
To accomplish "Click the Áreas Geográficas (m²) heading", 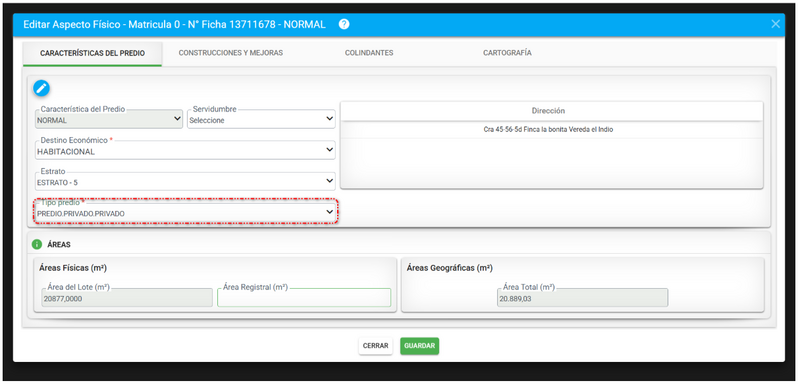I will [449, 268].
